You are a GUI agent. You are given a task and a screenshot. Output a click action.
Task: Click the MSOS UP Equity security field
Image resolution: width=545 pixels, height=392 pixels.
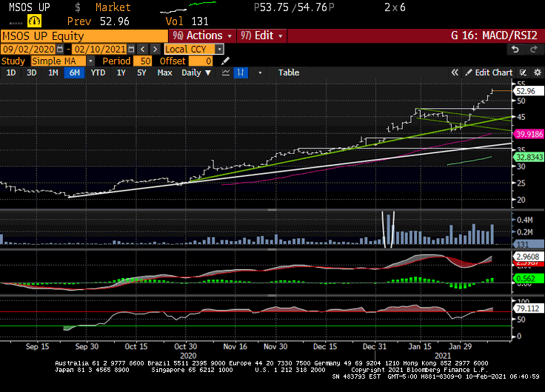click(84, 36)
